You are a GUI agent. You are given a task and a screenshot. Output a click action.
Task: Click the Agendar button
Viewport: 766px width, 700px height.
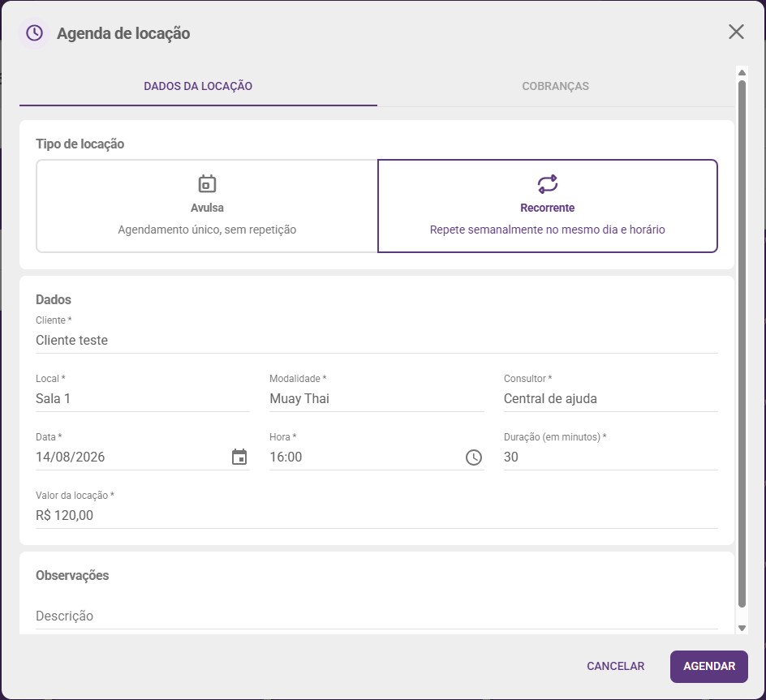click(709, 666)
